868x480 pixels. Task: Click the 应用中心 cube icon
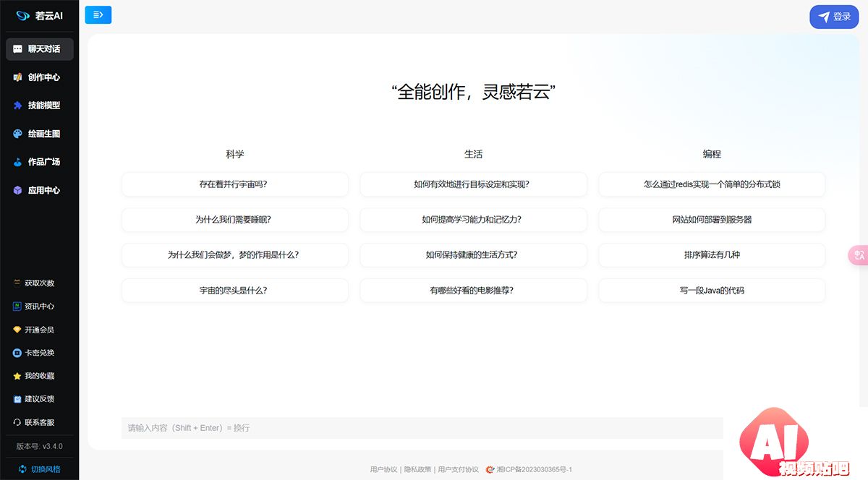tap(17, 190)
